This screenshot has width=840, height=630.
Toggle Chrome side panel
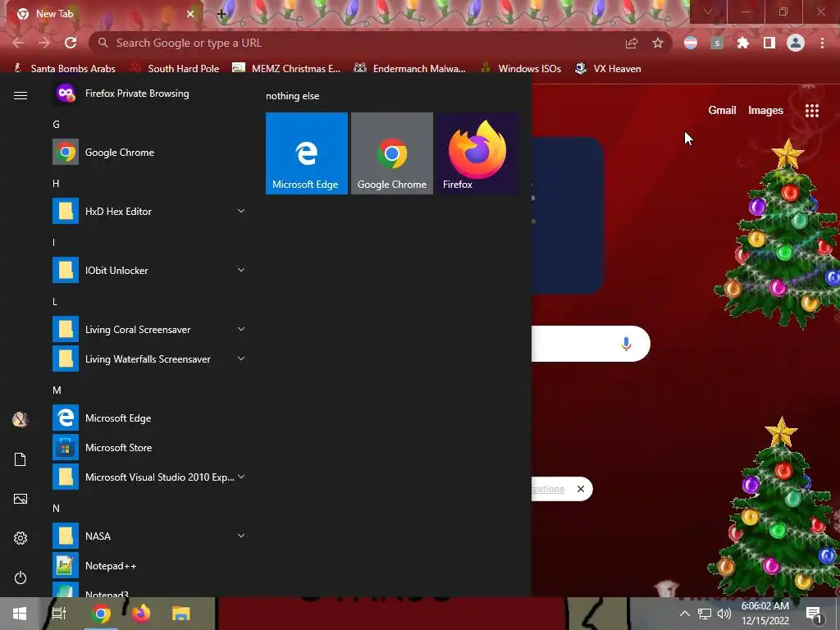tap(769, 43)
